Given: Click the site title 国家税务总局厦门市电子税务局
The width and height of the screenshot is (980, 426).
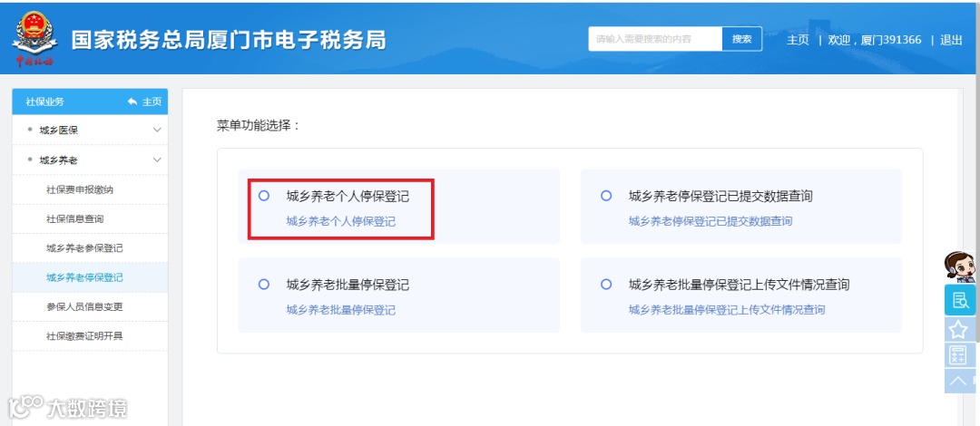Looking at the screenshot, I should tap(229, 40).
